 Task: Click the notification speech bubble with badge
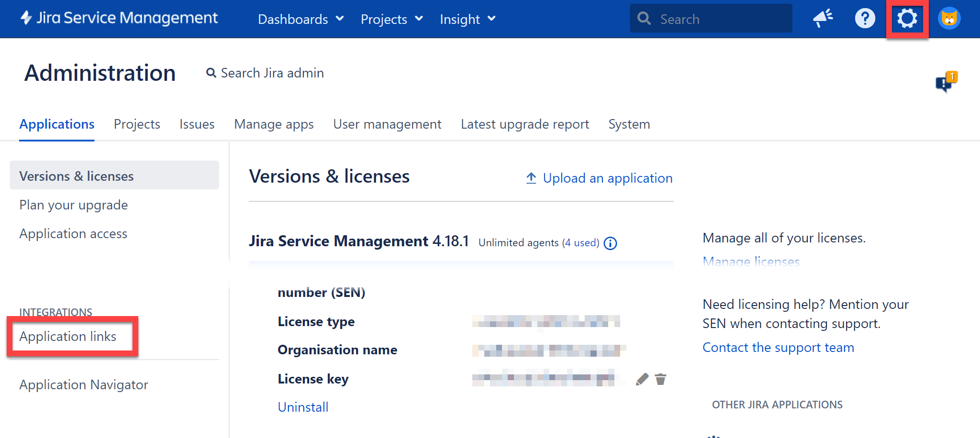point(946,82)
